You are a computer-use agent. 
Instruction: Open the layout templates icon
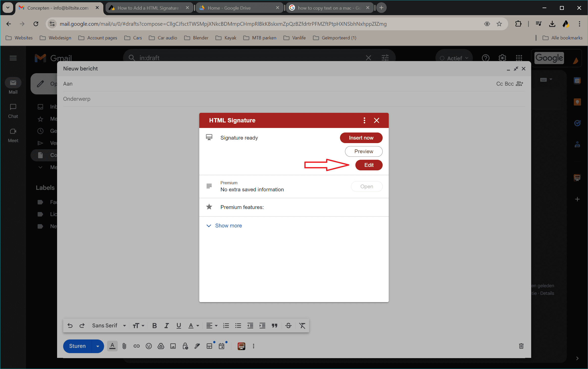(209, 346)
